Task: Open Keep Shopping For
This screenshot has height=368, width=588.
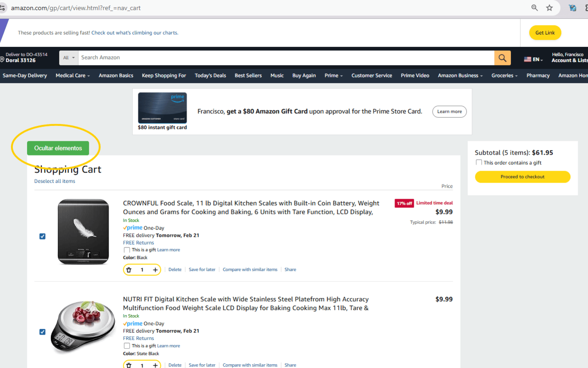Action: point(164,75)
